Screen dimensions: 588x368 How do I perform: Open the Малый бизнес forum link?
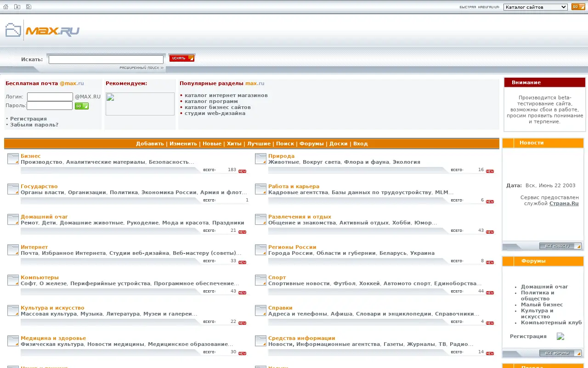click(542, 305)
